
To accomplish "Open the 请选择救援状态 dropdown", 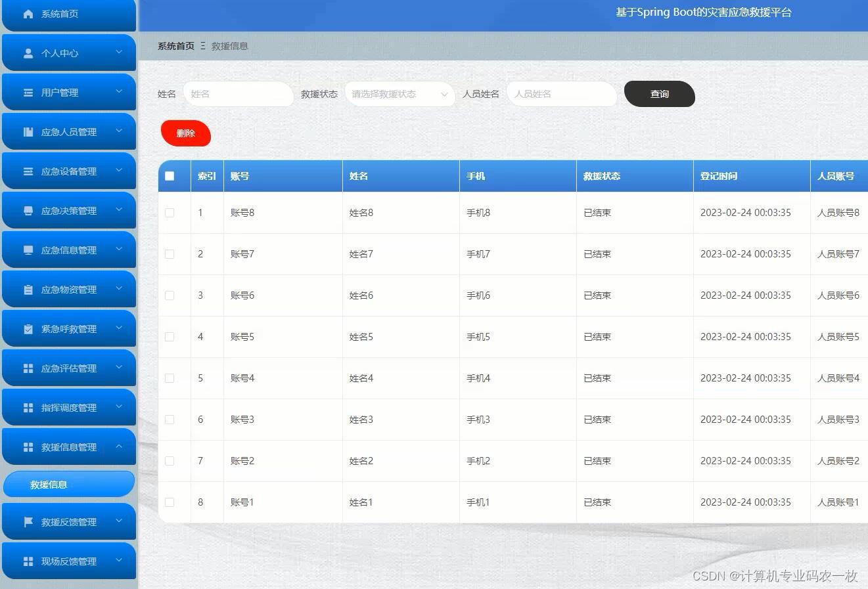I will pyautogui.click(x=400, y=94).
